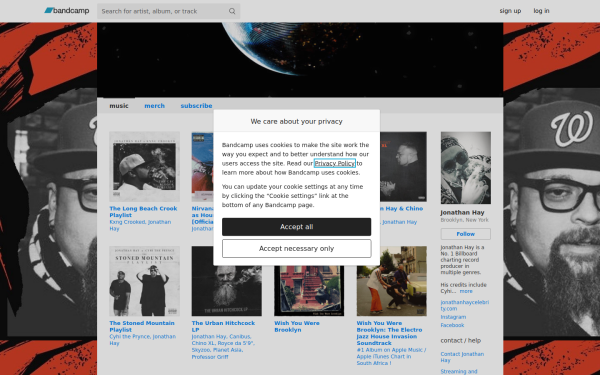Open the Facebook link
The image size is (600, 375).
[452, 325]
